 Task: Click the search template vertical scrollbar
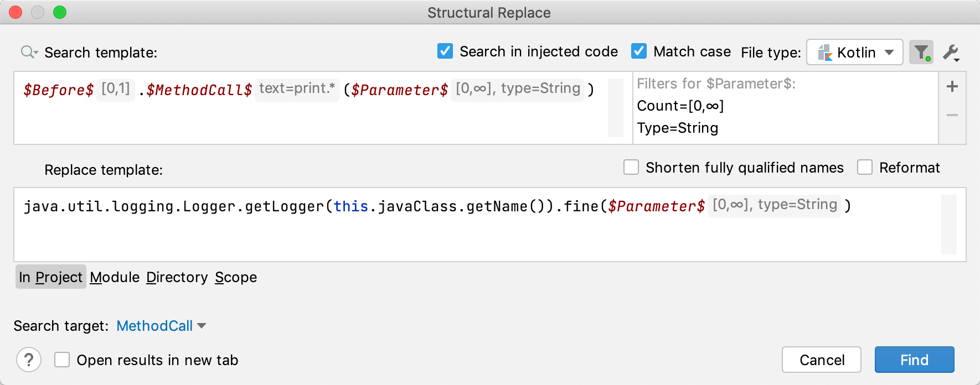tap(616, 108)
